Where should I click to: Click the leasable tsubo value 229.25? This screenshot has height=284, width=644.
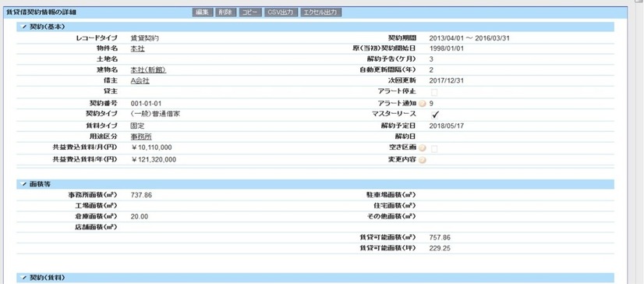(x=440, y=248)
